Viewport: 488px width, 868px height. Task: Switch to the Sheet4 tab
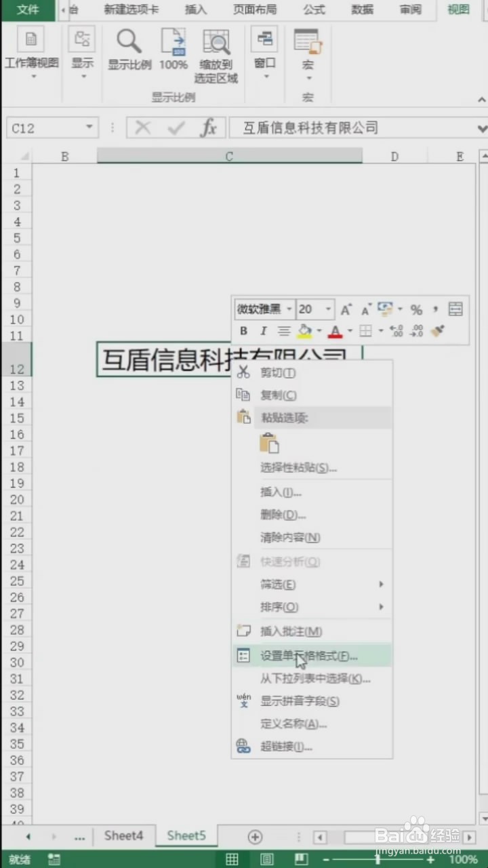coord(124,835)
